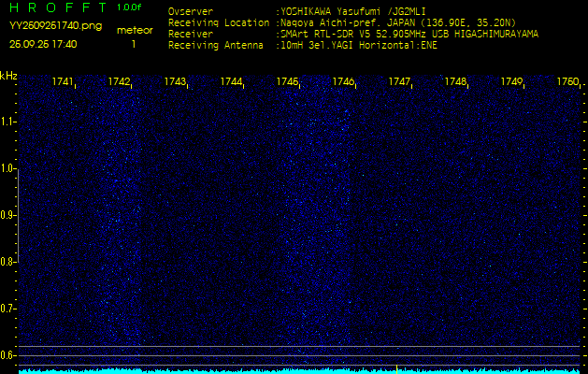Select the SMArt RTL-SDR V5 receiver text

409,35
